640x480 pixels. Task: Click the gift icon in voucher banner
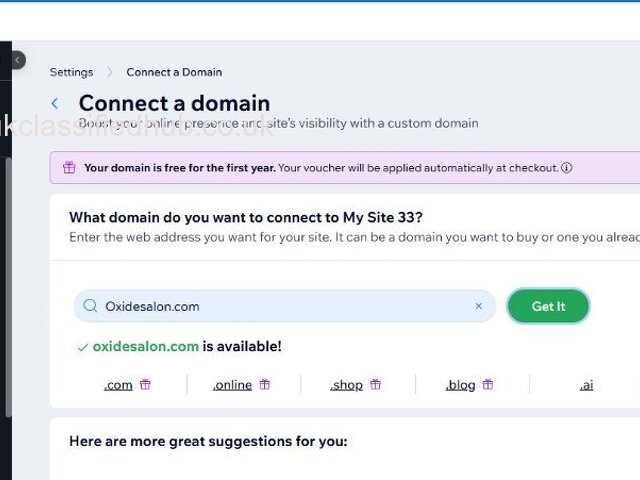click(x=69, y=168)
